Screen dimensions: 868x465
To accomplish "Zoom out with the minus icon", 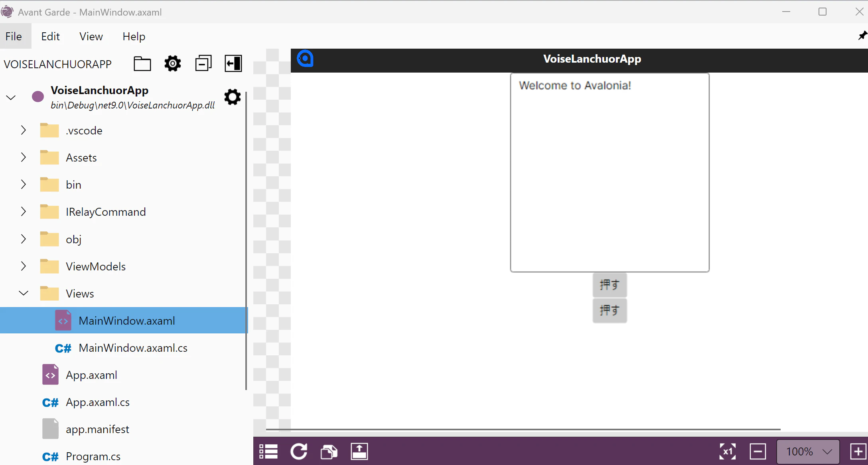I will pos(758,451).
